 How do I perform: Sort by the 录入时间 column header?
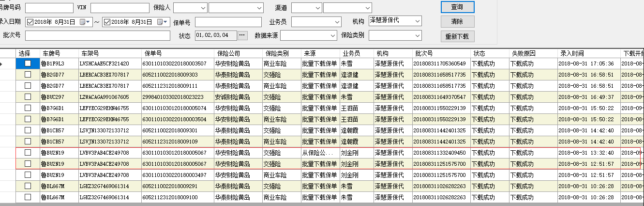click(589, 53)
